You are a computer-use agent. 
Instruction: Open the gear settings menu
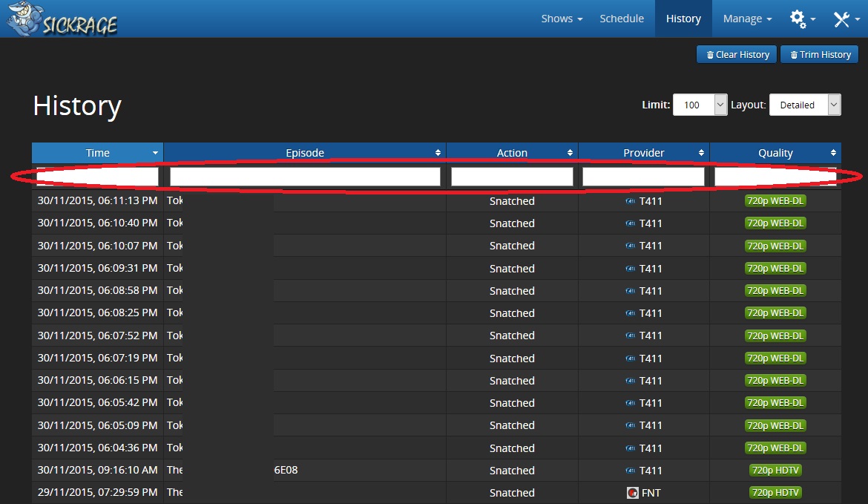click(x=802, y=19)
